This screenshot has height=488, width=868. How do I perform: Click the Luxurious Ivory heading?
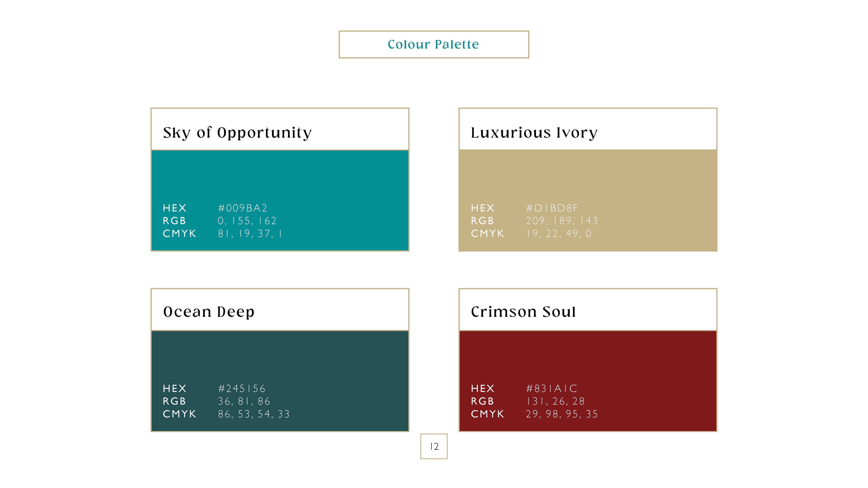pyautogui.click(x=534, y=133)
